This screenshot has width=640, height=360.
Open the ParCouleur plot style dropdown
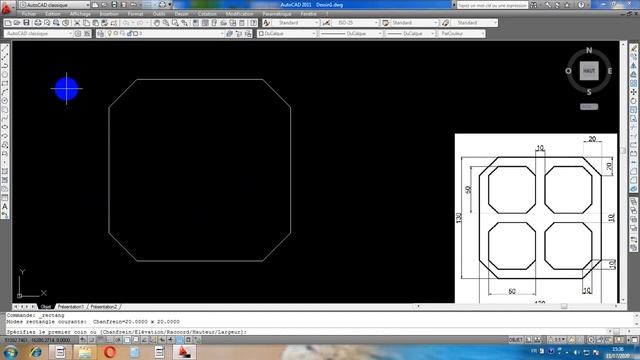462,33
